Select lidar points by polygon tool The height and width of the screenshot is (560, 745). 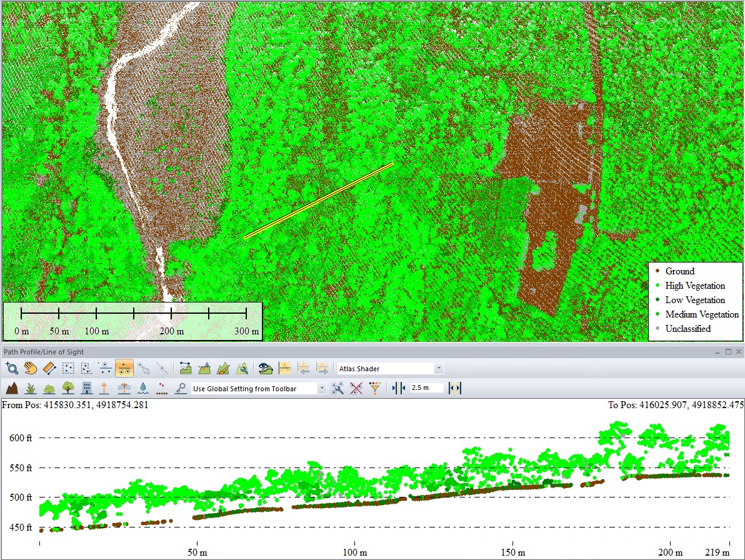click(86, 368)
